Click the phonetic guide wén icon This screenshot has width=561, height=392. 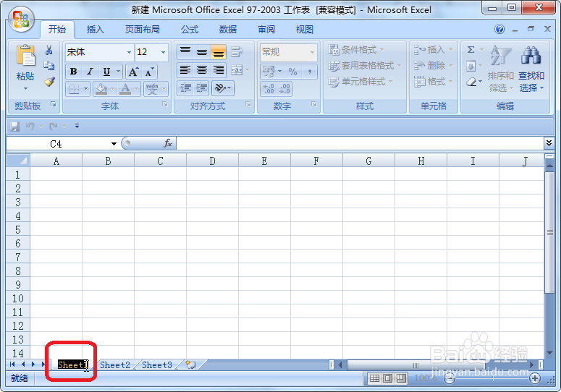(x=152, y=89)
